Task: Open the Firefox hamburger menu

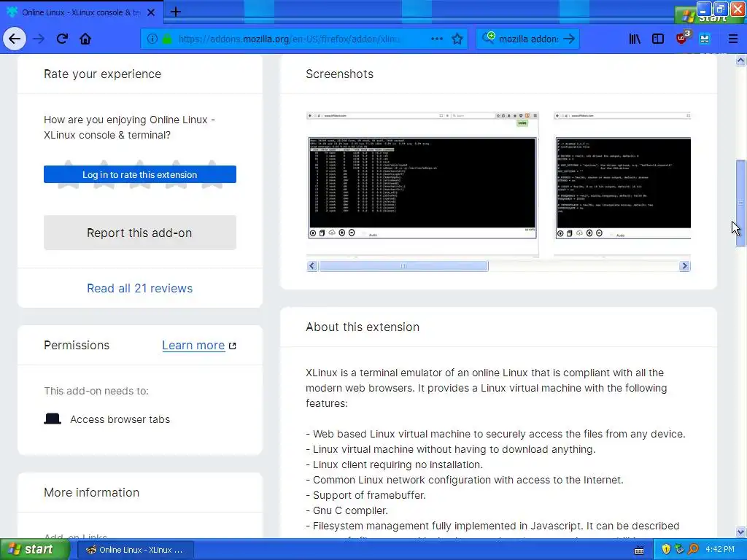Action: click(x=732, y=39)
